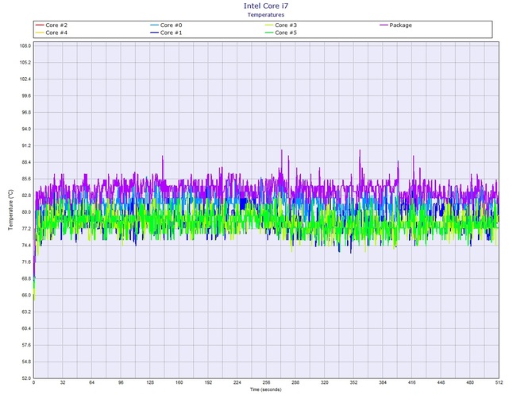The height and width of the screenshot is (399, 532).
Task: Click the green Core #5 color line
Action: [x=269, y=33]
